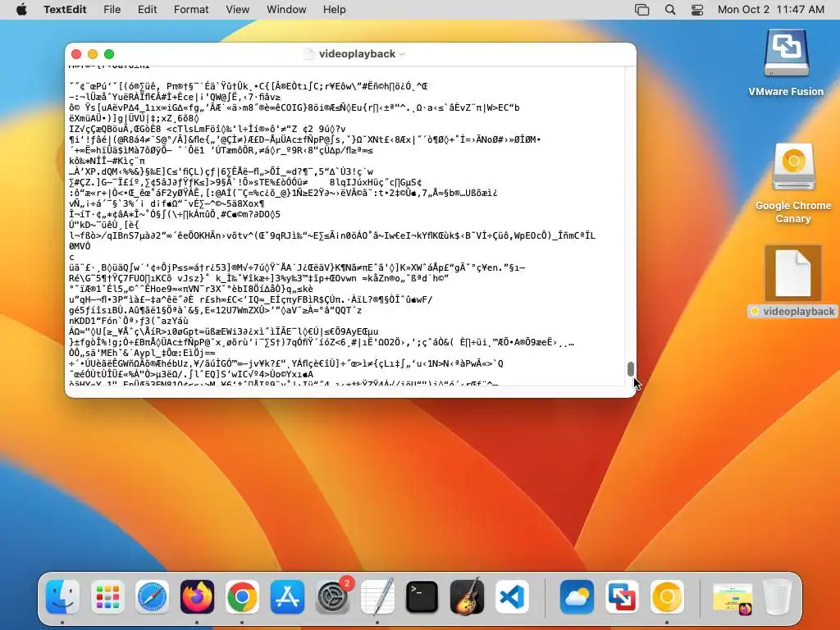
Task: Open the TextEdit application menu
Action: pos(65,9)
